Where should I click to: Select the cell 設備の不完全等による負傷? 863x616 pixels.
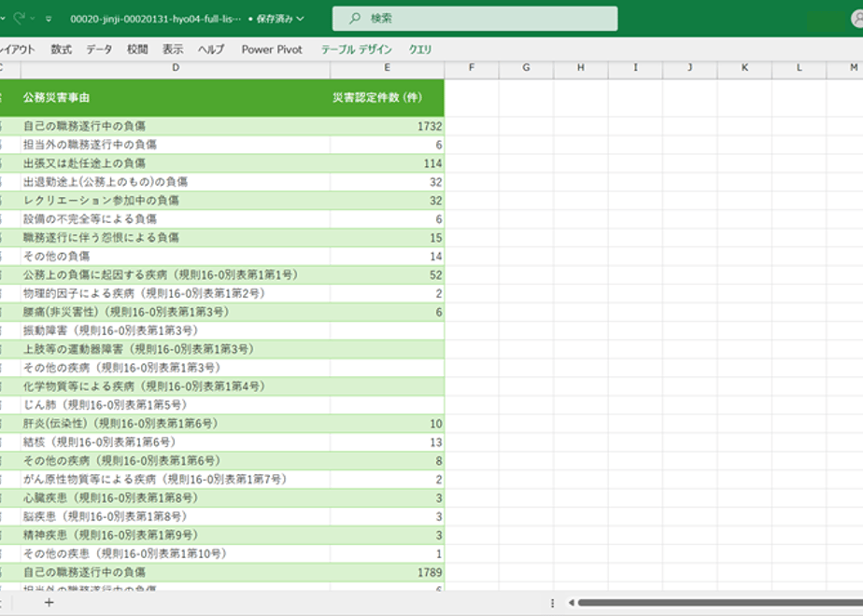[x=176, y=219]
